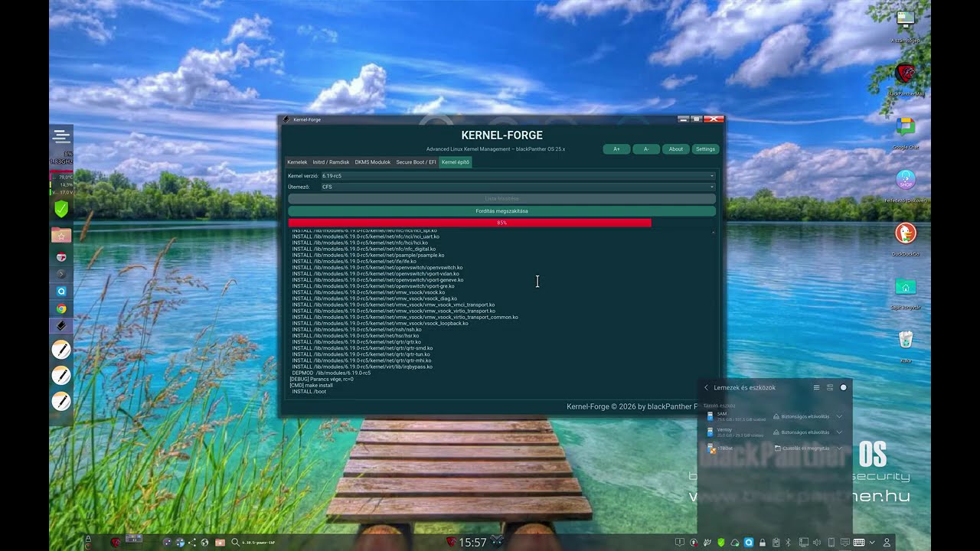The width and height of the screenshot is (980, 551).
Task: Open the home folder desktop icon
Action: [906, 287]
